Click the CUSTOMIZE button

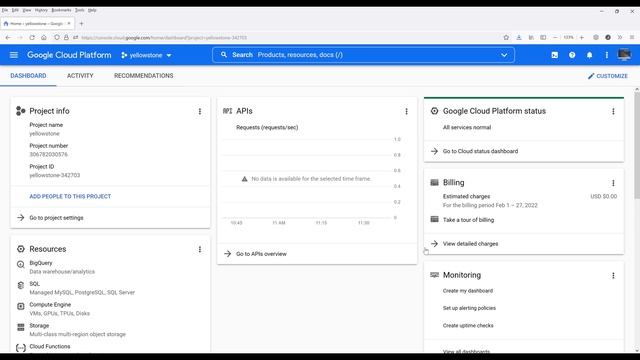608,76
